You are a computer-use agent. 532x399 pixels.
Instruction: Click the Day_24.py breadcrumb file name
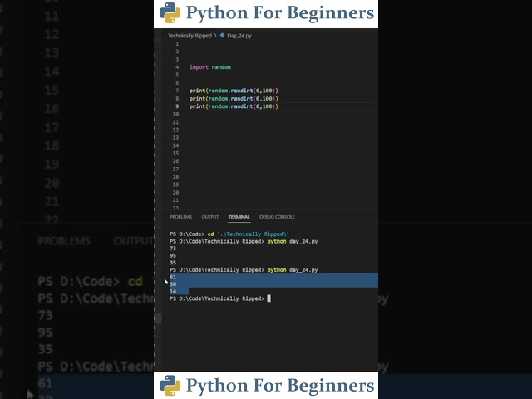point(239,36)
